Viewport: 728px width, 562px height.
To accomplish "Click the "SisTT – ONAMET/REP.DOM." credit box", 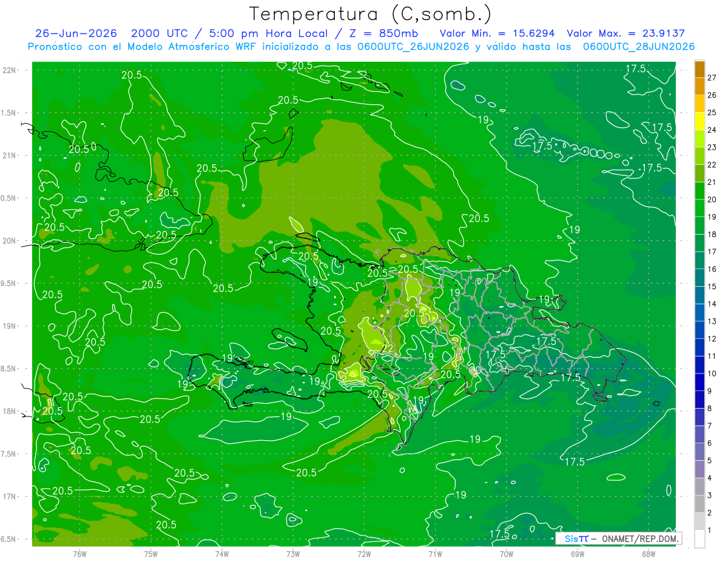I will coord(618,538).
